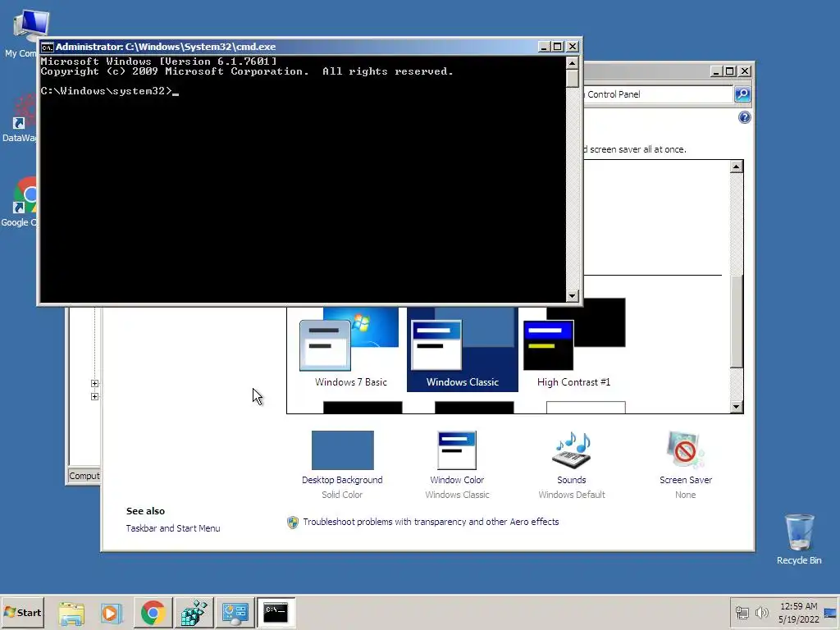Open the cubes application in the taskbar
840x630 pixels.
[x=194, y=612]
